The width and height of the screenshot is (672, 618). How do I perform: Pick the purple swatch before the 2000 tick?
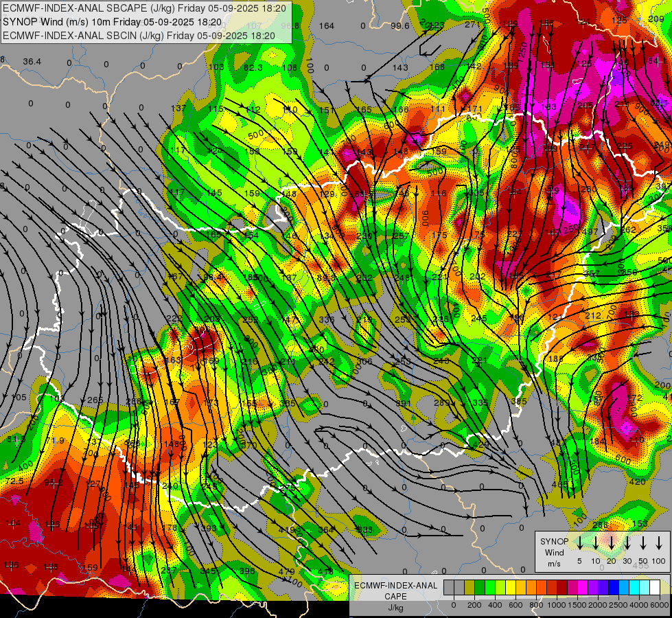pyautogui.click(x=593, y=587)
